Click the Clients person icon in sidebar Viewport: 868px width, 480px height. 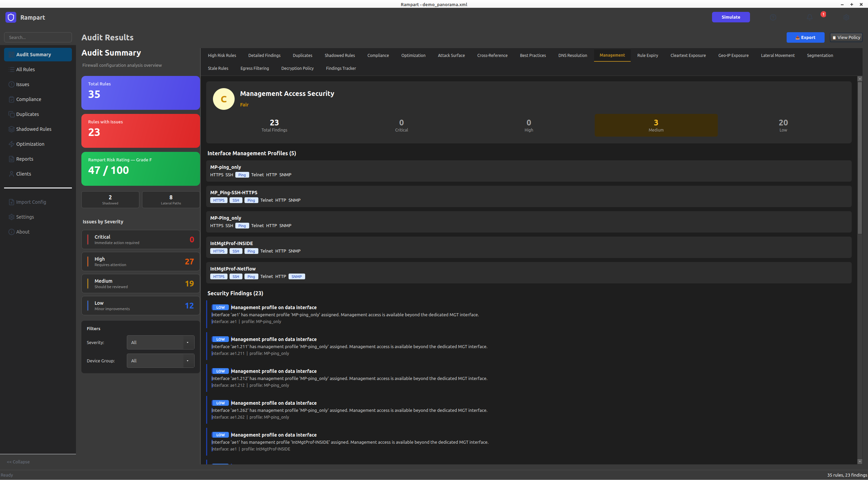12,174
